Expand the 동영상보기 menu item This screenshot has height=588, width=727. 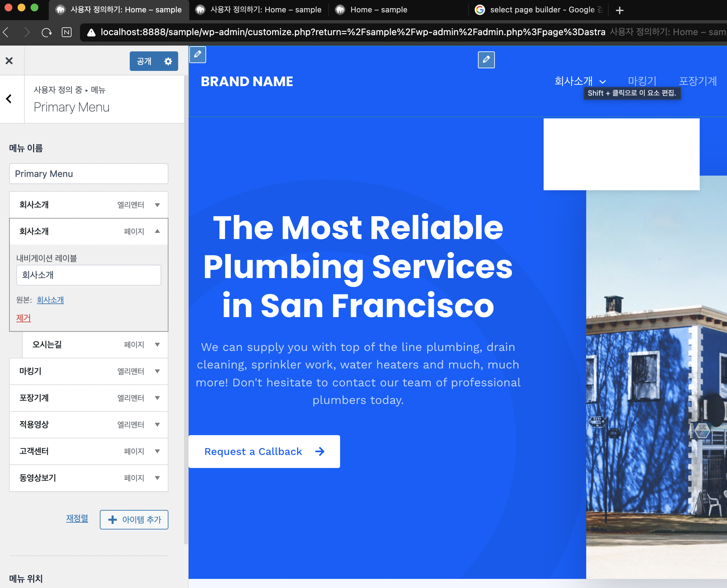click(157, 478)
